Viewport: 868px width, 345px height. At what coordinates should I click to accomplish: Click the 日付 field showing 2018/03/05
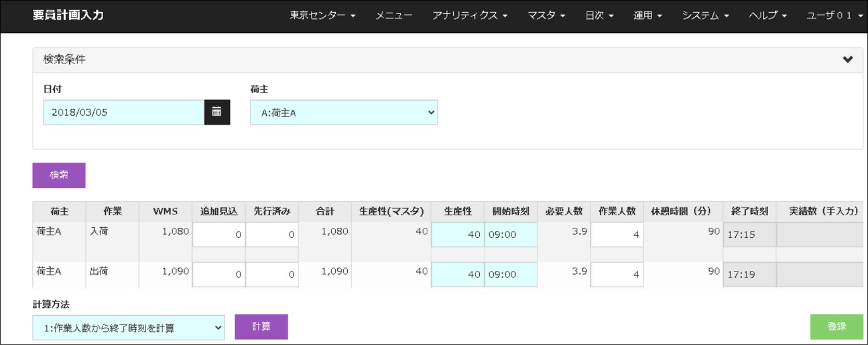(x=123, y=112)
